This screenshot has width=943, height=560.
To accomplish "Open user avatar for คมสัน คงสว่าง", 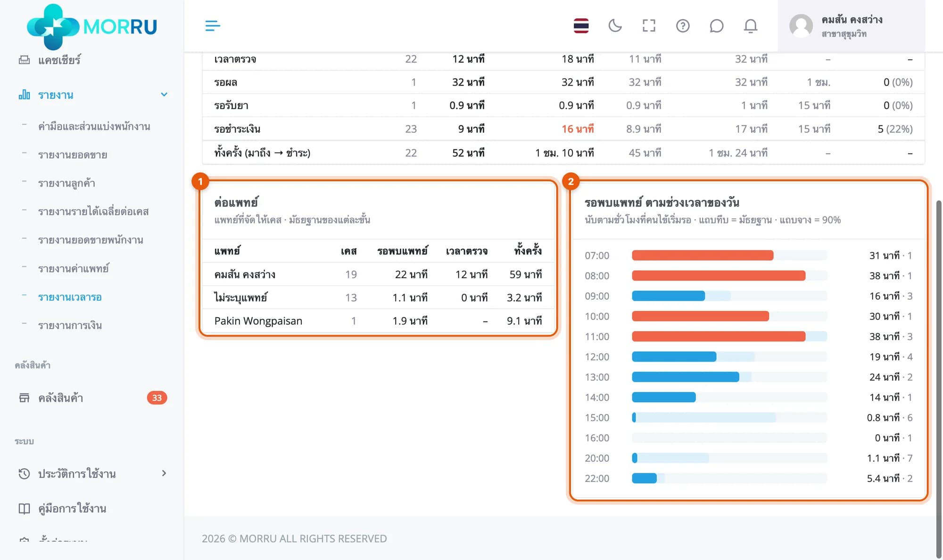I will coord(801,26).
